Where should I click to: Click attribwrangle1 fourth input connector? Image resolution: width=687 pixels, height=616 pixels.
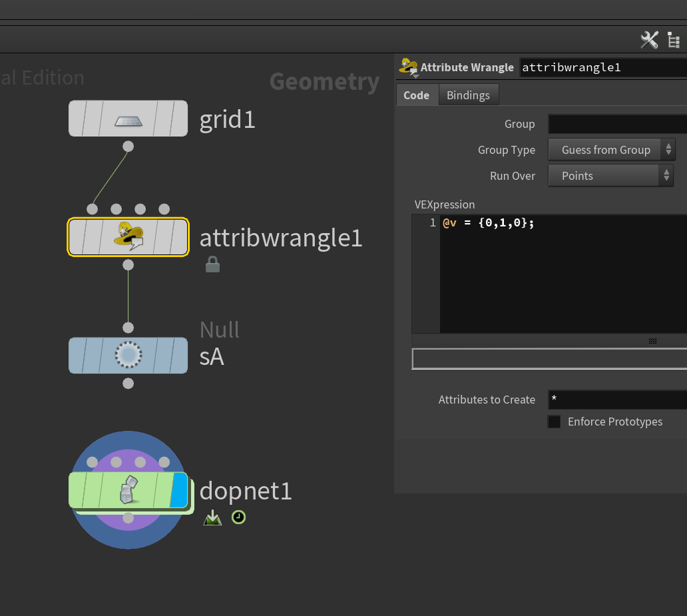pyautogui.click(x=164, y=209)
